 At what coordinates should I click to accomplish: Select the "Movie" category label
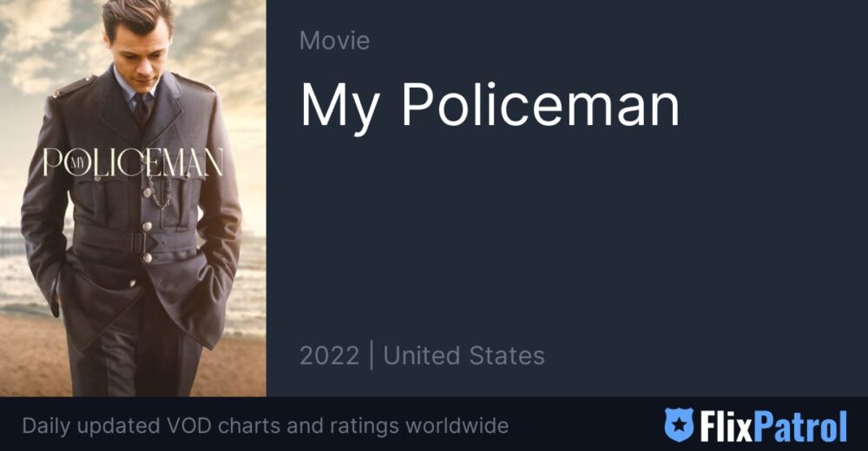point(334,41)
